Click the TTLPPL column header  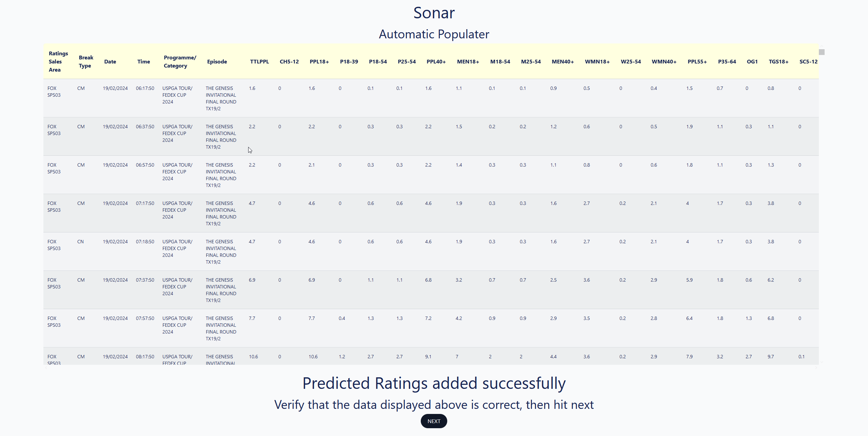259,62
